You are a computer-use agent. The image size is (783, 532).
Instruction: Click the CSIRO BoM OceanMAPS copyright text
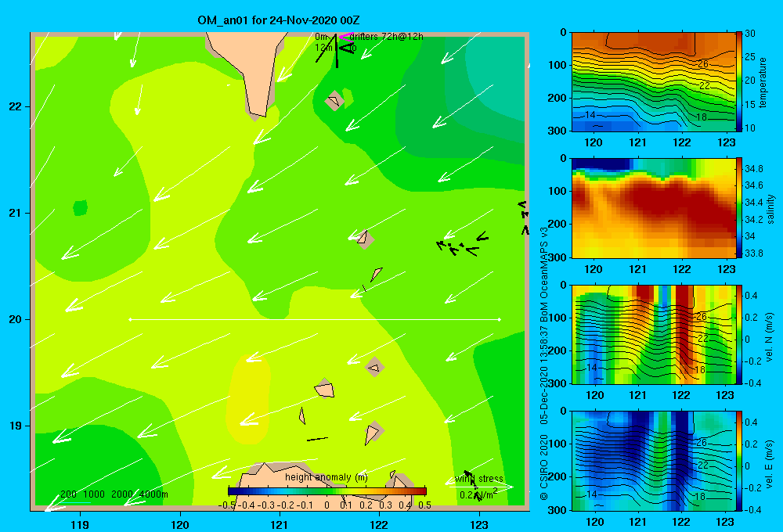pos(544,363)
